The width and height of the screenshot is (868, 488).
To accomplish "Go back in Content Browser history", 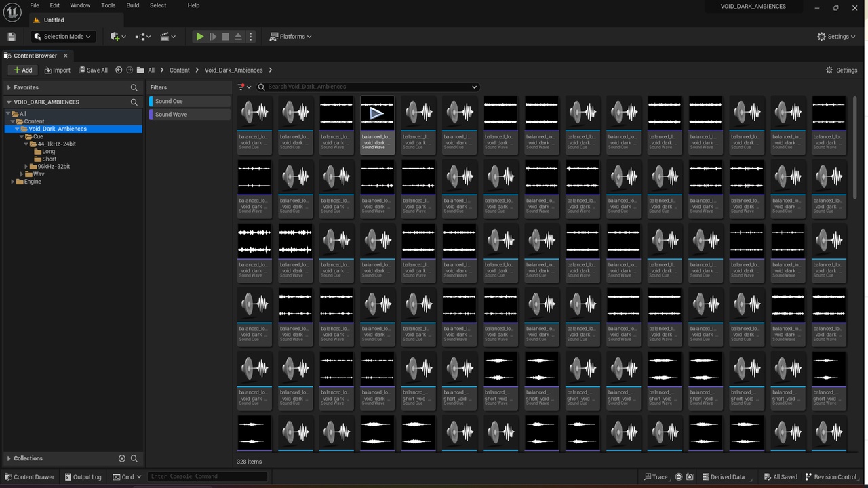I will click(119, 70).
